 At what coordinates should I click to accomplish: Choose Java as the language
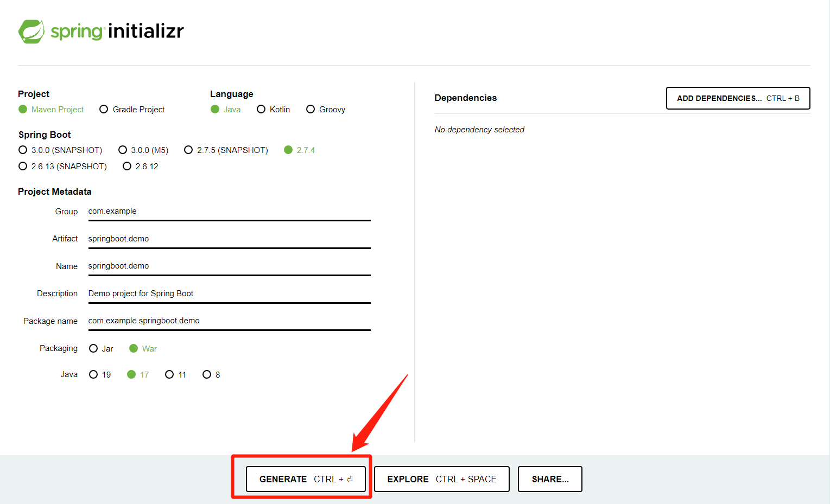point(225,110)
